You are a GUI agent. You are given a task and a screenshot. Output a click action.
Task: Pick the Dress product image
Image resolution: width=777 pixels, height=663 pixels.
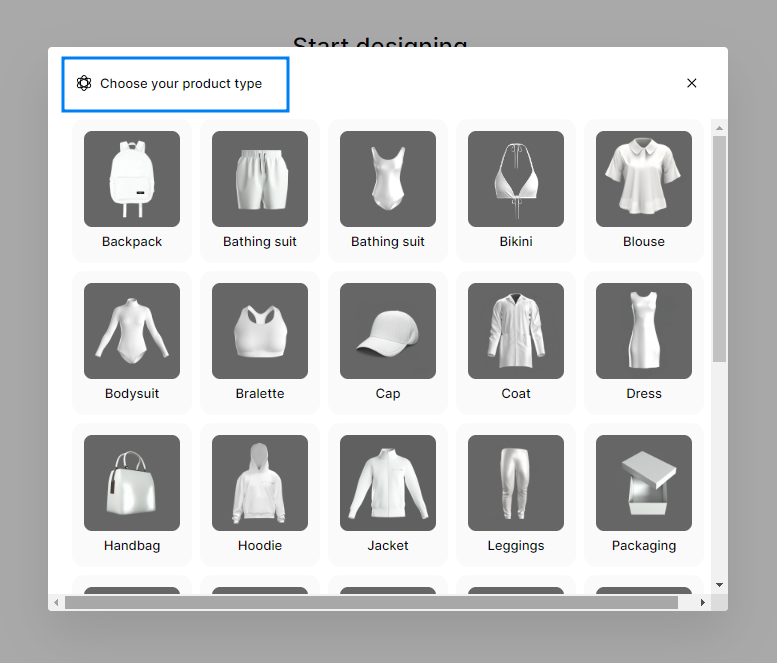point(644,331)
